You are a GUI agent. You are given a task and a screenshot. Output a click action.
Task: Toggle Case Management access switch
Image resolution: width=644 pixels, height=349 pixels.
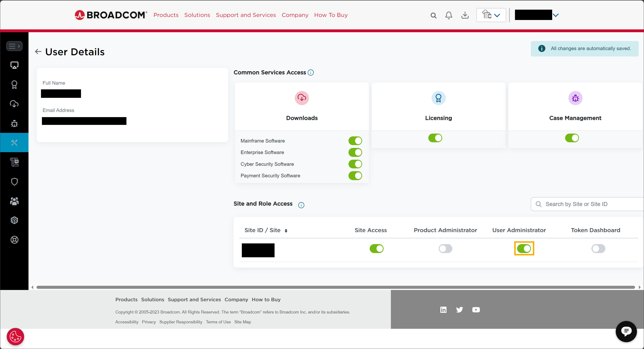pos(572,138)
